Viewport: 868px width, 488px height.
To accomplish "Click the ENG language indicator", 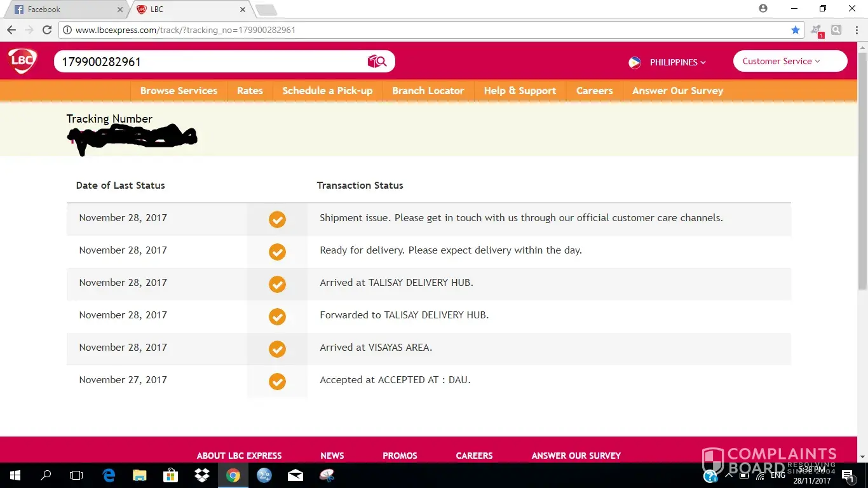I will (778, 475).
